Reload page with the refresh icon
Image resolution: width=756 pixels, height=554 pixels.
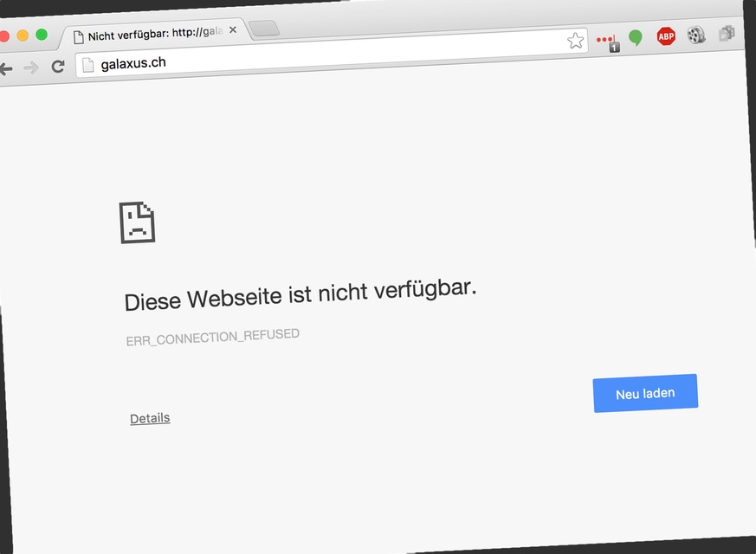[58, 66]
